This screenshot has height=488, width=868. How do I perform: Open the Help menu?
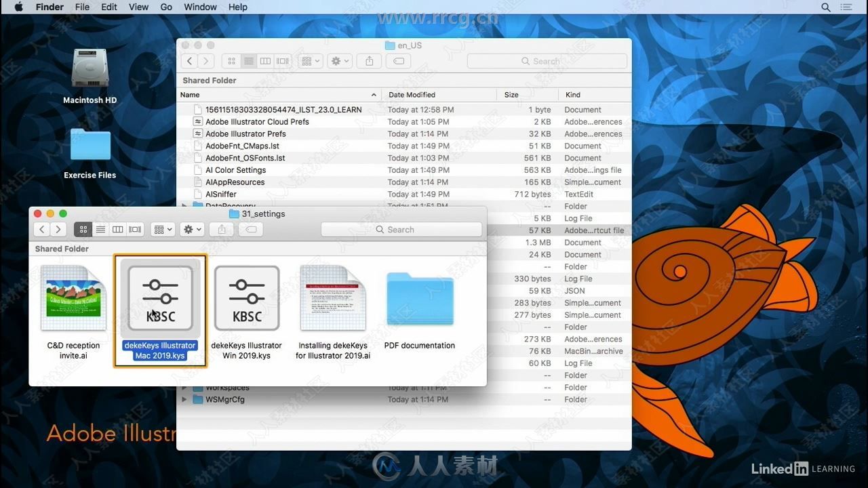click(x=238, y=7)
